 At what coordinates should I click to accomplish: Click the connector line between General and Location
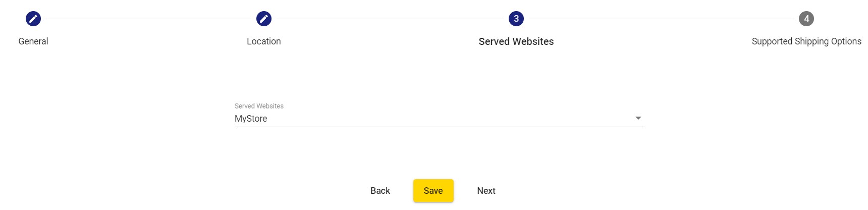coord(148,19)
